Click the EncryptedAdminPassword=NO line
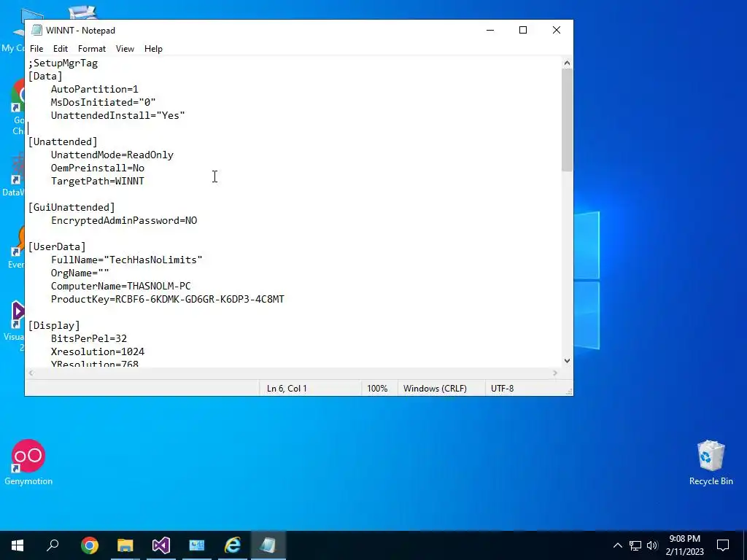The width and height of the screenshot is (747, 560). pos(124,220)
